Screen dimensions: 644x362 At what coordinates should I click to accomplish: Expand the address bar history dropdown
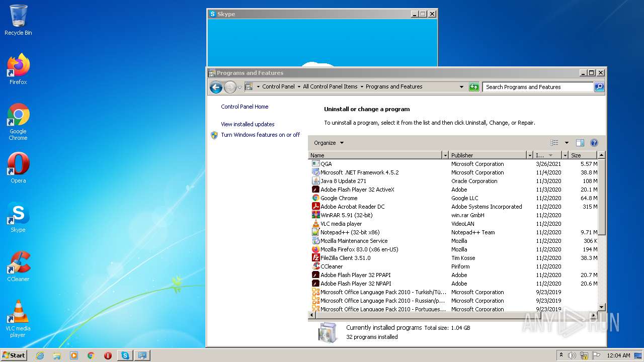click(461, 87)
